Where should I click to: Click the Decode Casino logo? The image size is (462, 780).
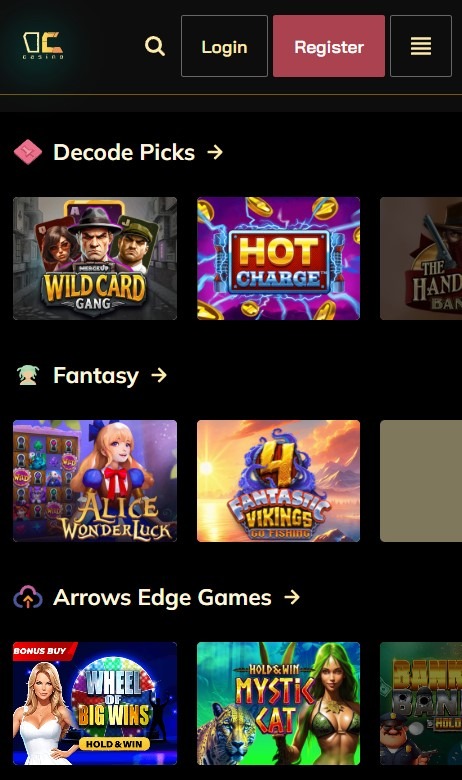[x=43, y=46]
